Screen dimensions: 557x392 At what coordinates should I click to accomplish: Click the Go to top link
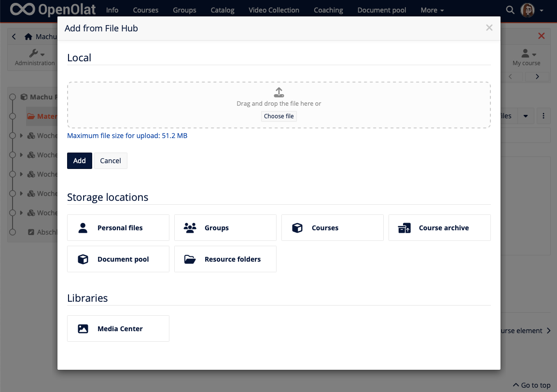[x=531, y=385]
